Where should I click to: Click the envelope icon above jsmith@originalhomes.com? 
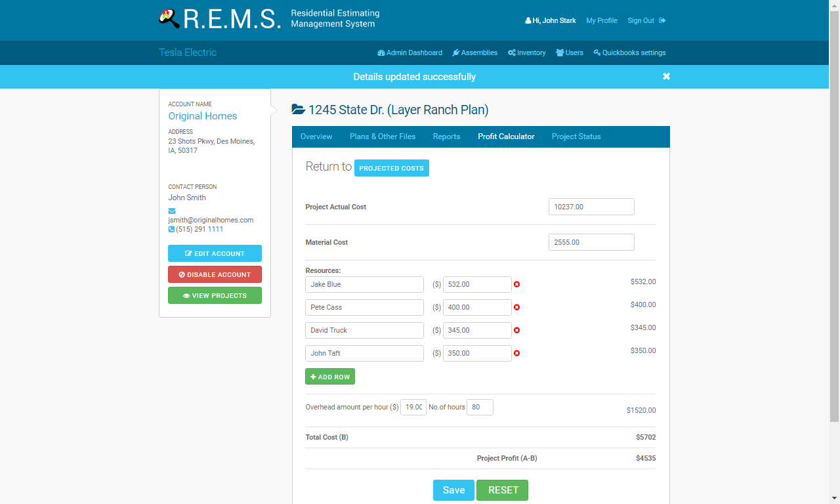tap(172, 211)
